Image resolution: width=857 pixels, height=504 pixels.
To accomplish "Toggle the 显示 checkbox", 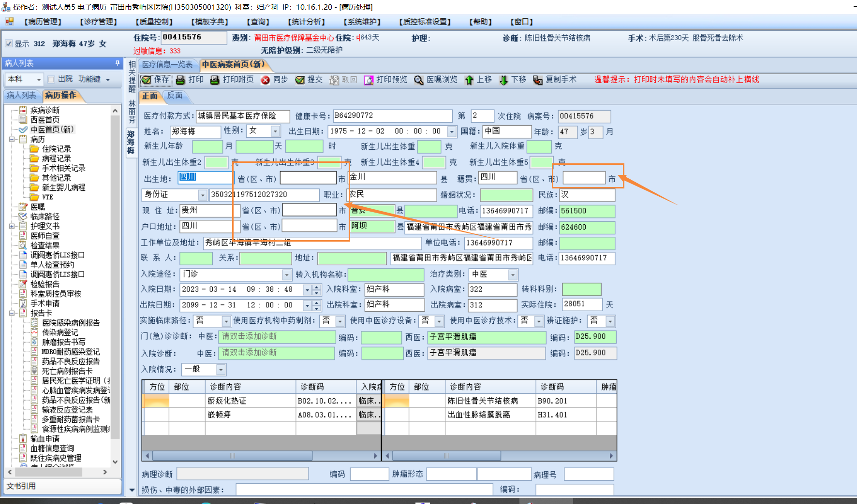I will pos(9,43).
